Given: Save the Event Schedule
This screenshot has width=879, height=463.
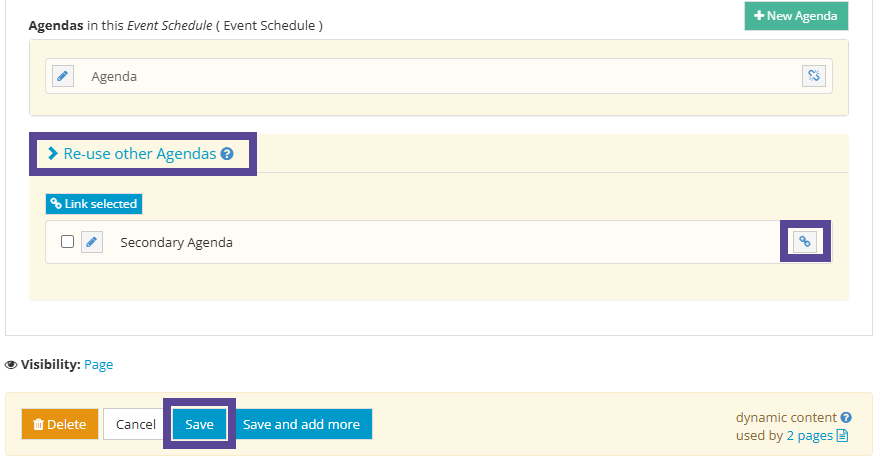Looking at the screenshot, I should 199,424.
